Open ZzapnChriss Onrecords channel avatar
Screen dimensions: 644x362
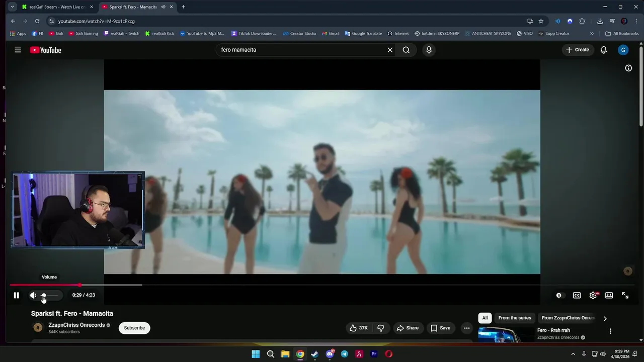click(x=38, y=328)
